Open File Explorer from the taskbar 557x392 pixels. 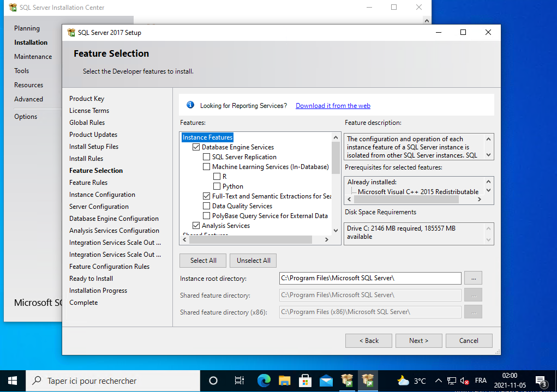point(284,381)
